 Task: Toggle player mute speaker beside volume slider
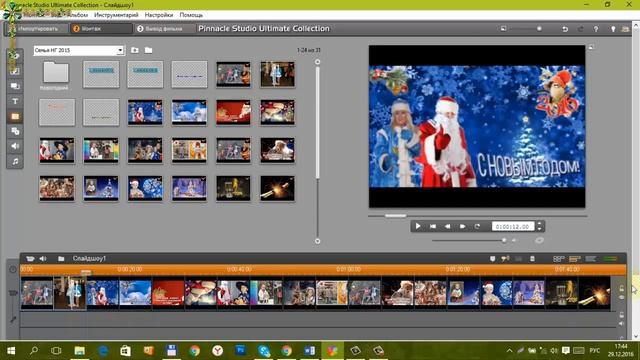point(515,240)
